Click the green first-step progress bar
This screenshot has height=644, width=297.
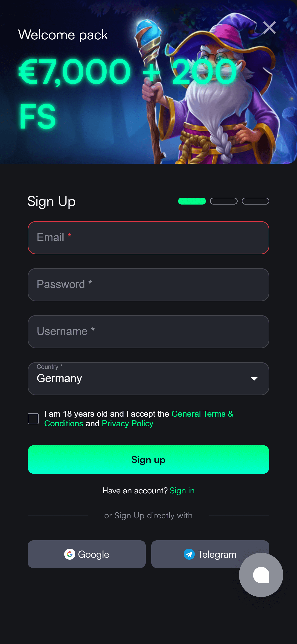point(192,201)
